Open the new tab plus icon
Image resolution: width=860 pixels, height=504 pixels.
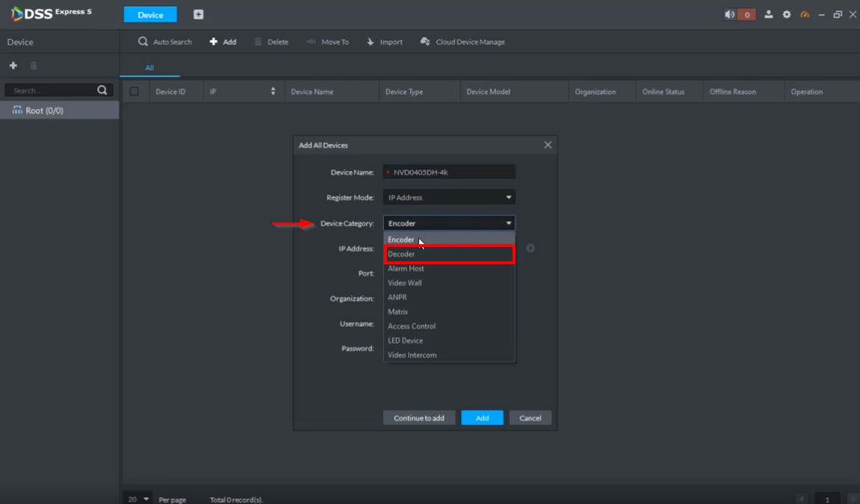198,15
